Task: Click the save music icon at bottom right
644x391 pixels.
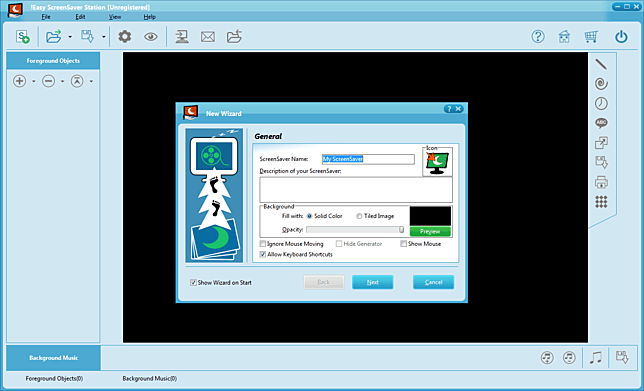Action: click(x=622, y=357)
